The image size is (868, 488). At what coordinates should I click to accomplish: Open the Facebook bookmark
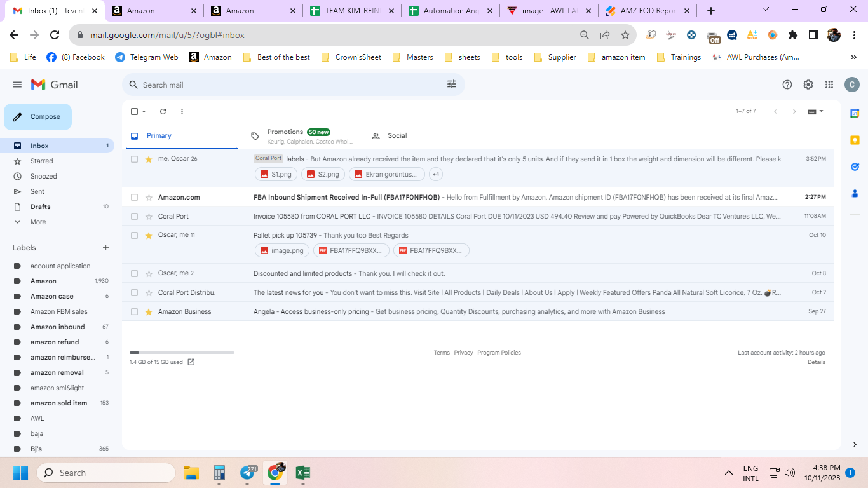[76, 57]
